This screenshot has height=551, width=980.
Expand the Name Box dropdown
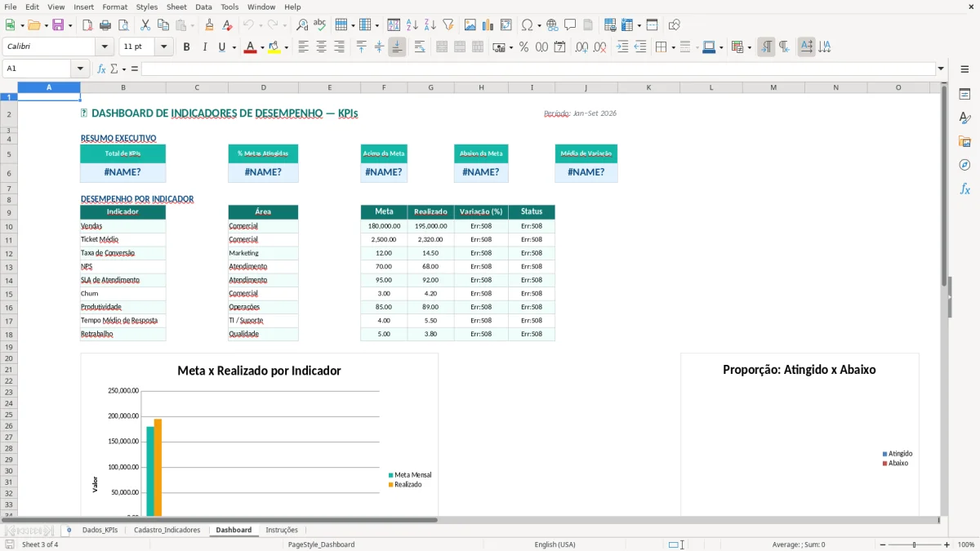[80, 69]
